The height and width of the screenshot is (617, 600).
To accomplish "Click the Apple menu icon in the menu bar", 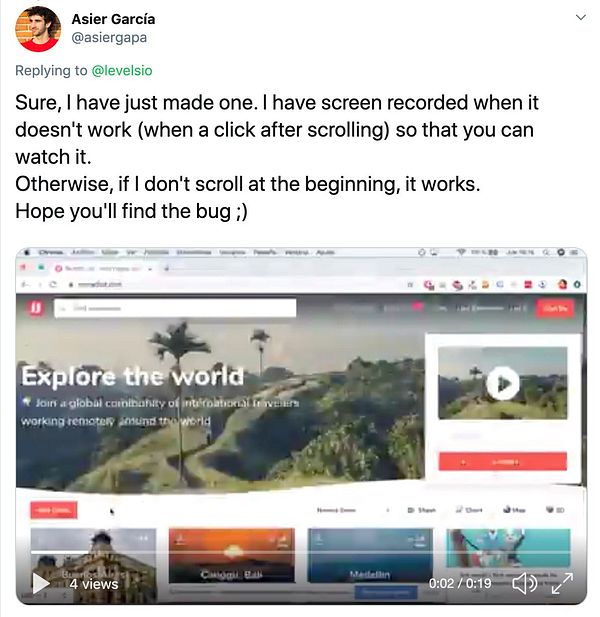I will (x=27, y=252).
